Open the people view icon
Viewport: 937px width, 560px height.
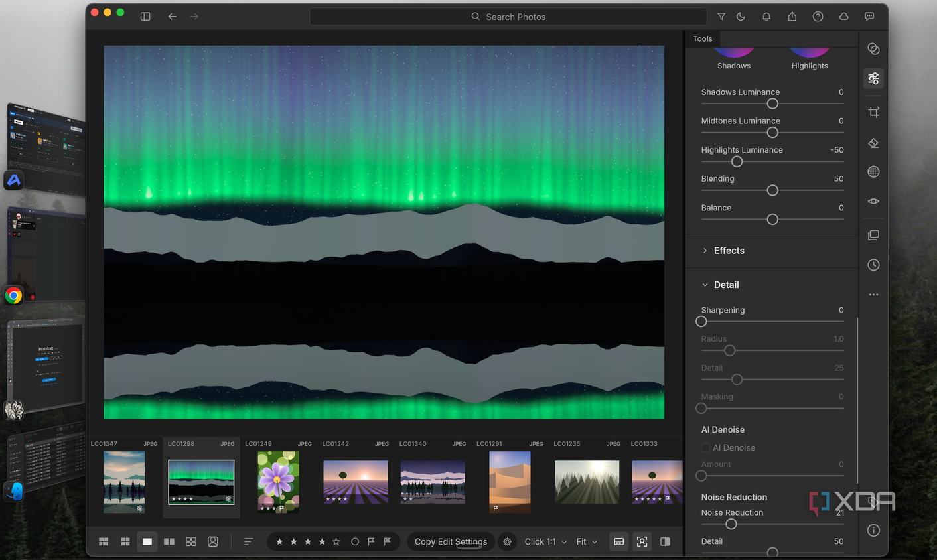(x=213, y=542)
